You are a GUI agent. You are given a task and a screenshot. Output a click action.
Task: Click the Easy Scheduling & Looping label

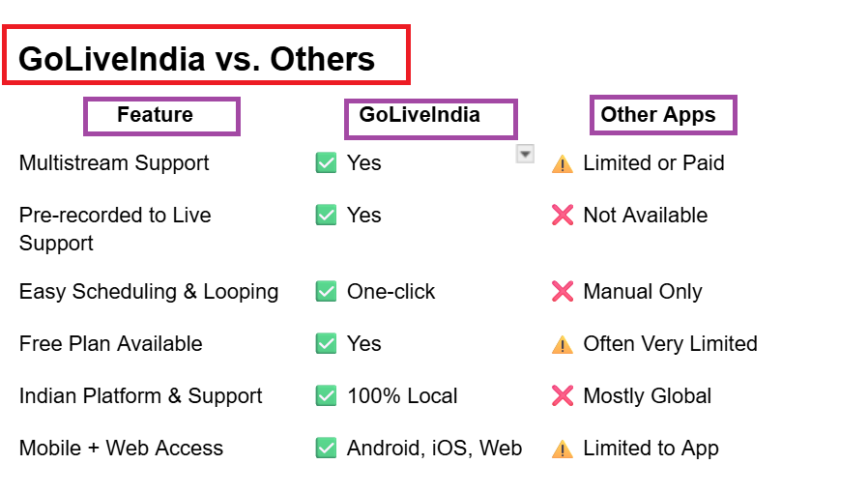tap(149, 292)
